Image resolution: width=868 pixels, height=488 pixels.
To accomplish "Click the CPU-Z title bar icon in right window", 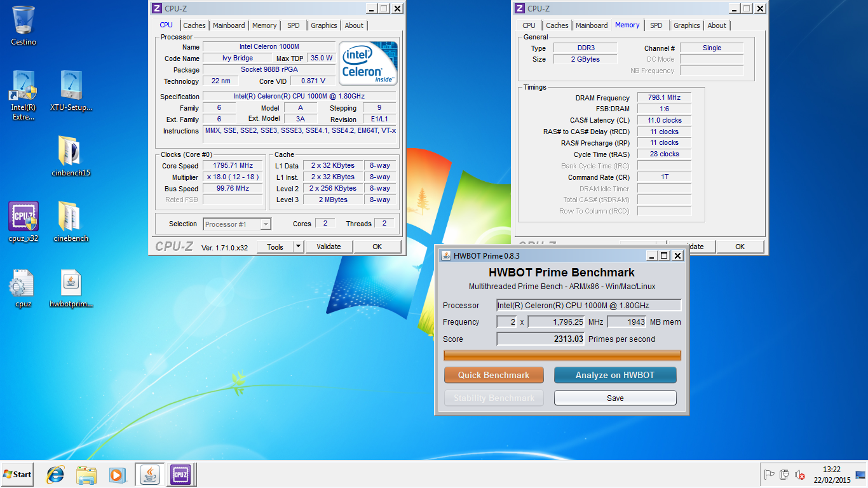I will [519, 8].
